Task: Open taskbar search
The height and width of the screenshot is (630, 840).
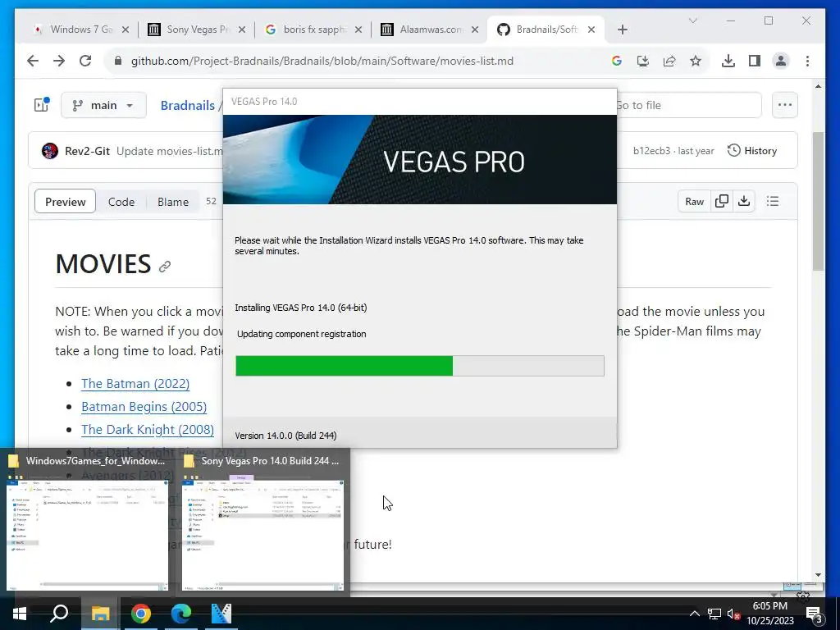Action: click(59, 614)
